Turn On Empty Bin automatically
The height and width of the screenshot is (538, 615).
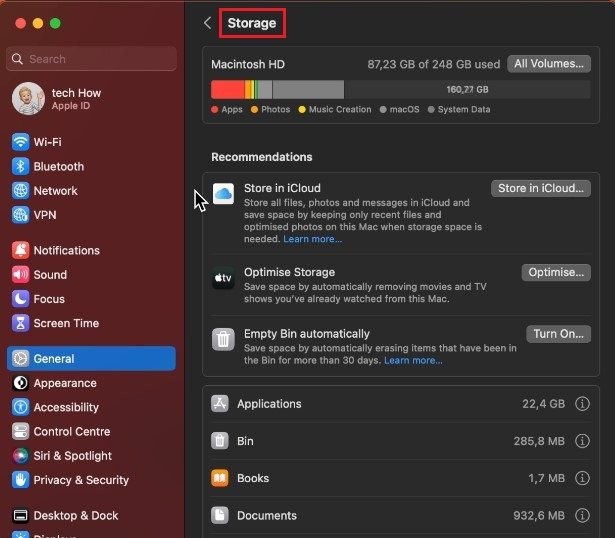click(558, 334)
